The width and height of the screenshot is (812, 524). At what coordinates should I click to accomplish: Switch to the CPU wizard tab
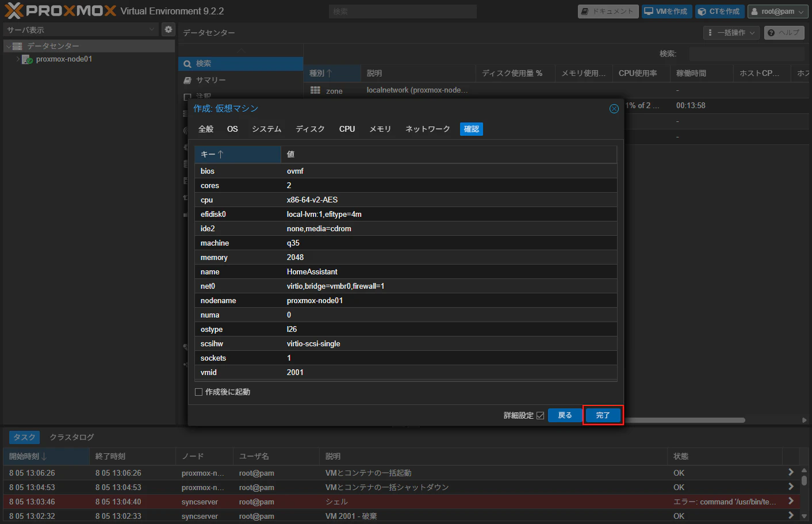click(347, 129)
